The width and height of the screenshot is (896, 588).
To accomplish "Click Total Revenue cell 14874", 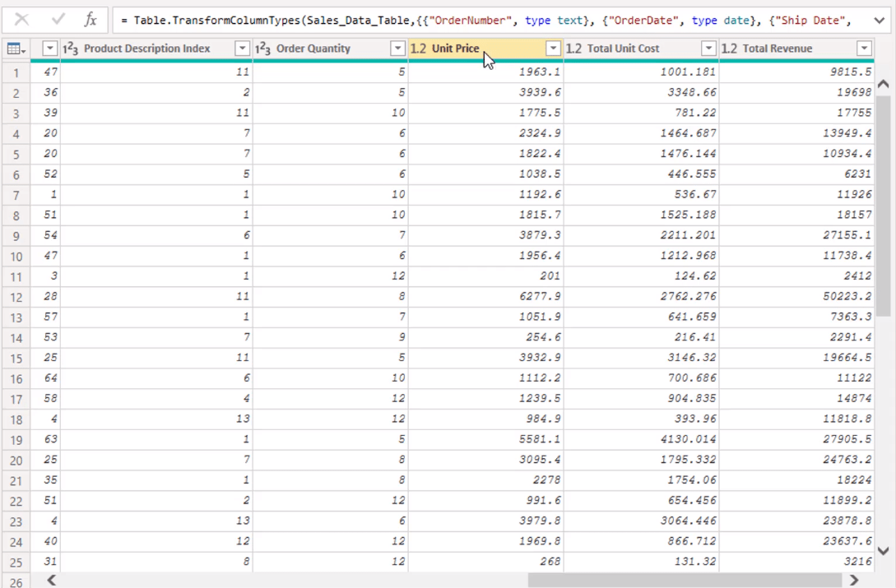I will coord(796,398).
